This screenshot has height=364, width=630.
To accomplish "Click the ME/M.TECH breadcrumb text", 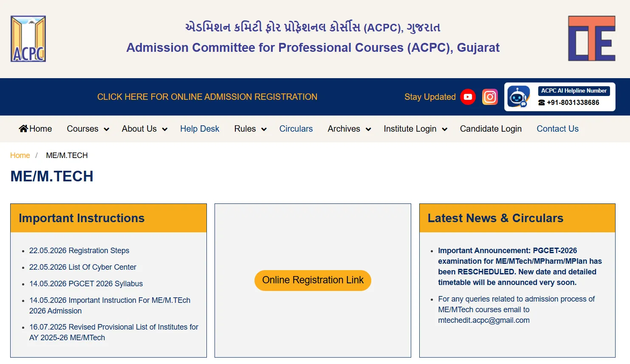I will [67, 155].
